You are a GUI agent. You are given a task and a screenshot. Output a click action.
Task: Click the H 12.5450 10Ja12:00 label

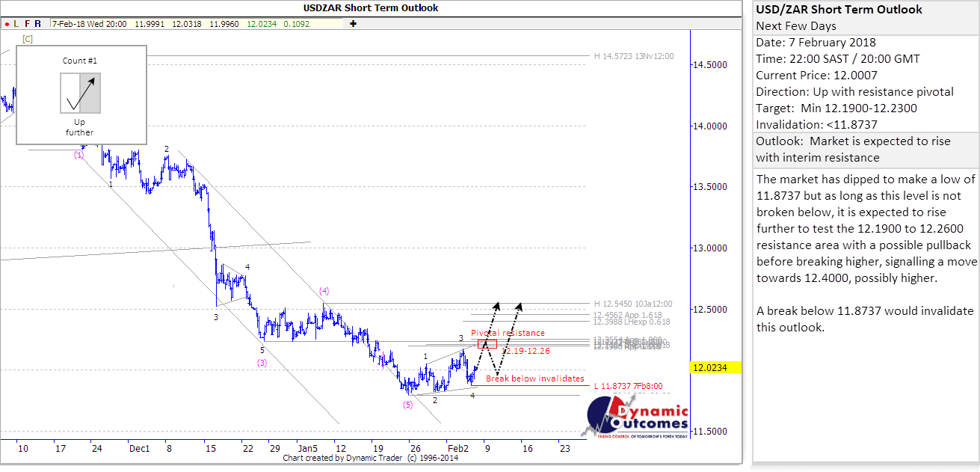pos(633,304)
